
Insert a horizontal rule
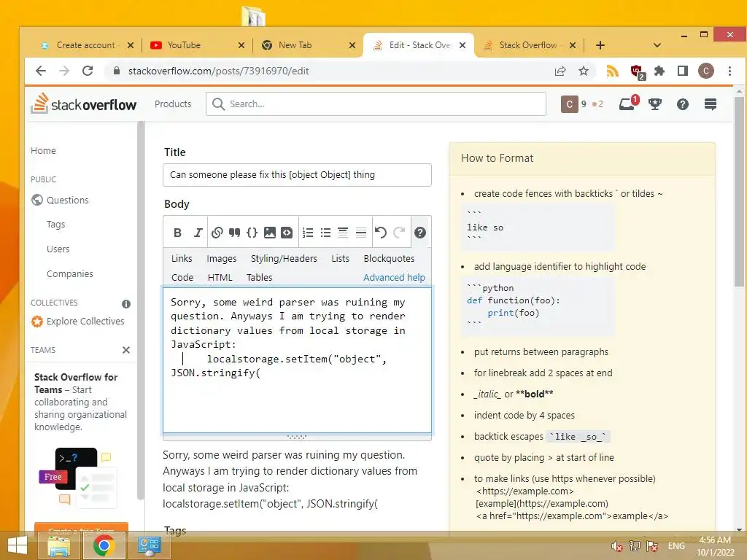[361, 233]
